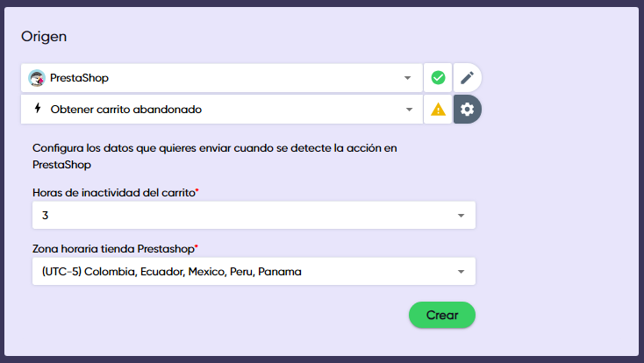Click the red asterisk beside Zona horaria
644x363 pixels.
(197, 246)
